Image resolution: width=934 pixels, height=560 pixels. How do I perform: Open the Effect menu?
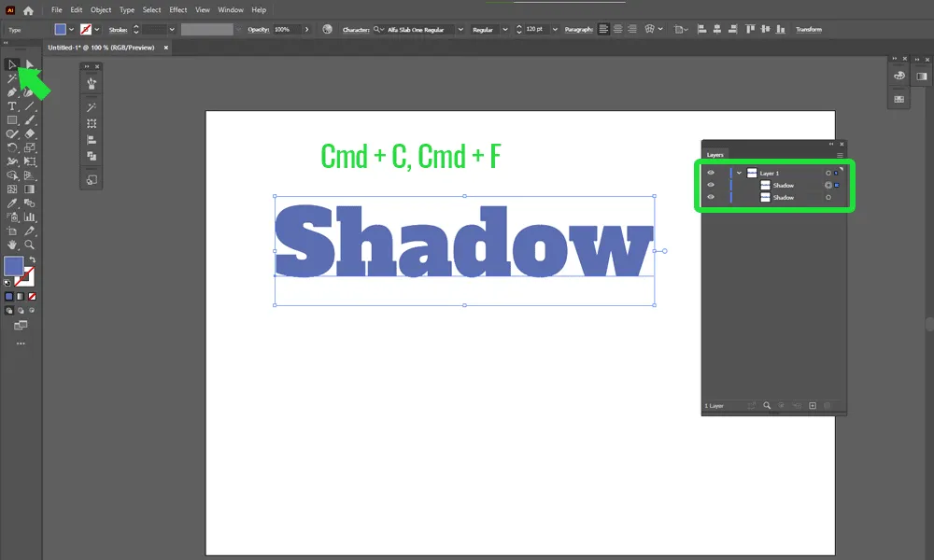[x=178, y=10]
